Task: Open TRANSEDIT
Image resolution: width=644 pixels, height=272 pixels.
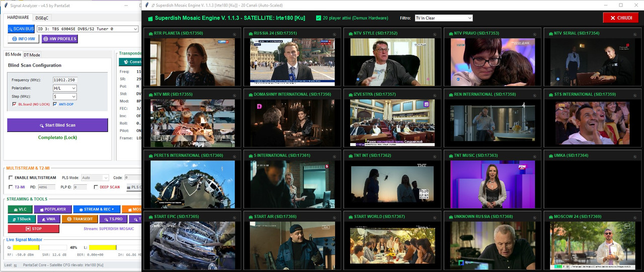Action: pos(79,219)
